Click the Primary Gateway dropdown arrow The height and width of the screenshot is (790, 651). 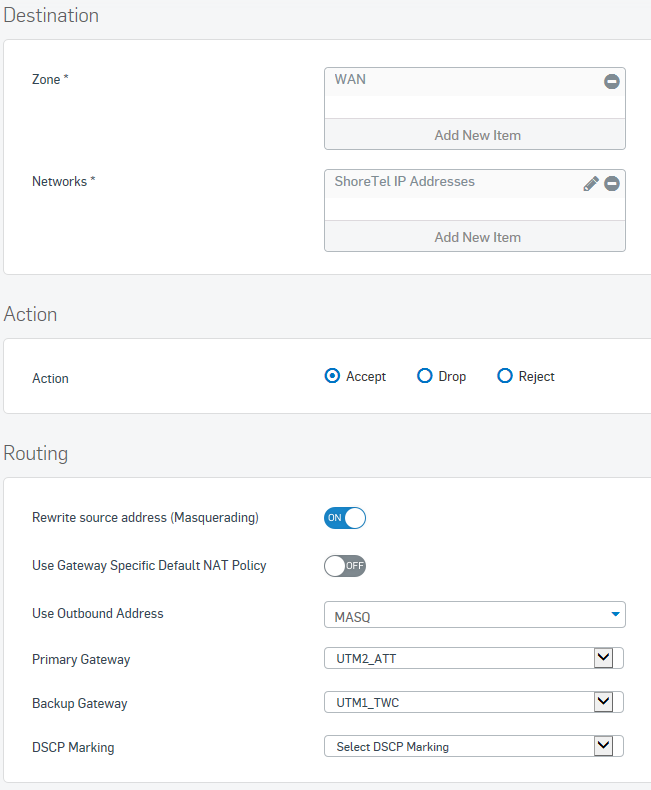tap(603, 657)
